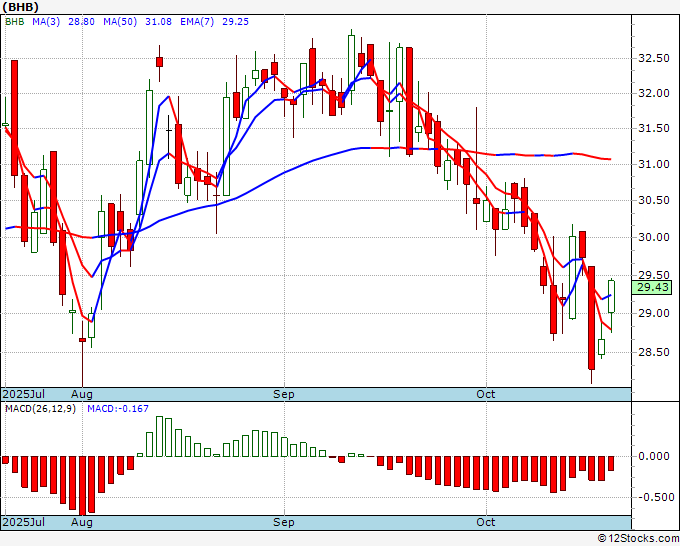
Task: Click the green 29.43 current price tag
Action: pyautogui.click(x=652, y=287)
